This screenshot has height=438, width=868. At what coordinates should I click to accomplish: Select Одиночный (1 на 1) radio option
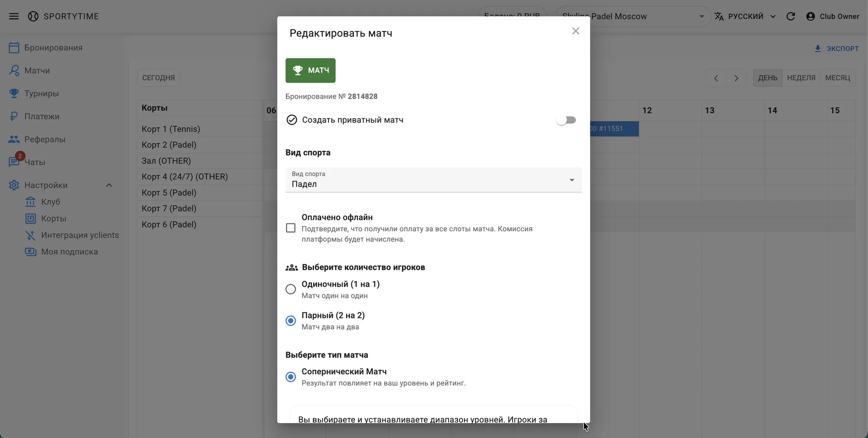pyautogui.click(x=291, y=289)
